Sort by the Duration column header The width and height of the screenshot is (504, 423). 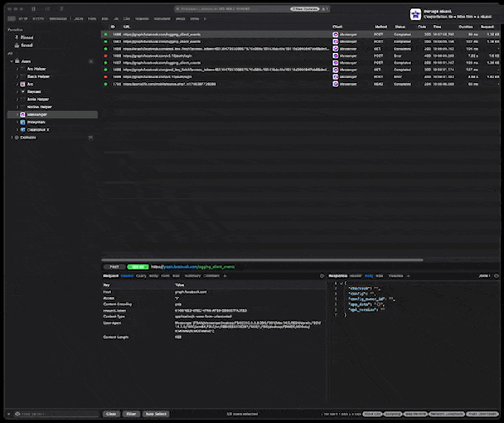point(465,27)
